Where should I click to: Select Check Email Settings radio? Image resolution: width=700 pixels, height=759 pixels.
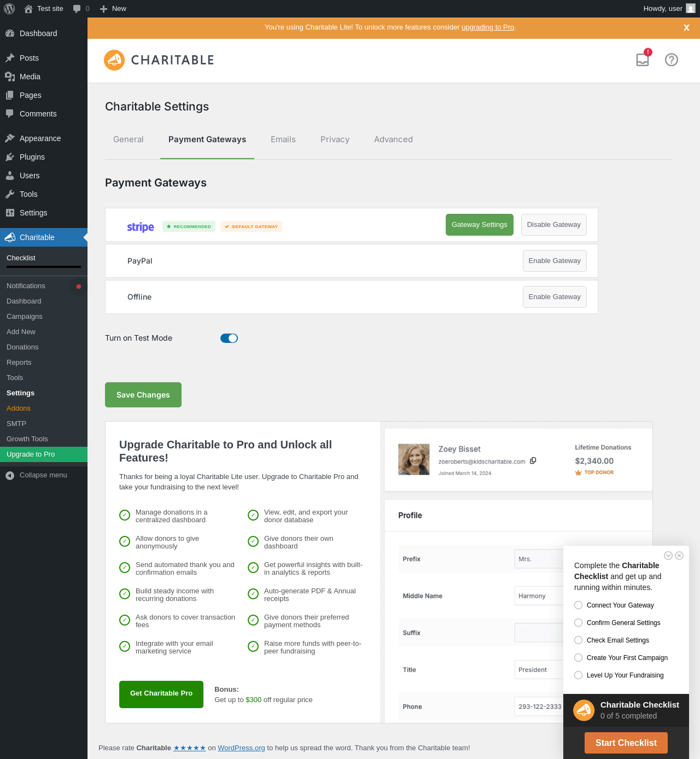tap(579, 640)
